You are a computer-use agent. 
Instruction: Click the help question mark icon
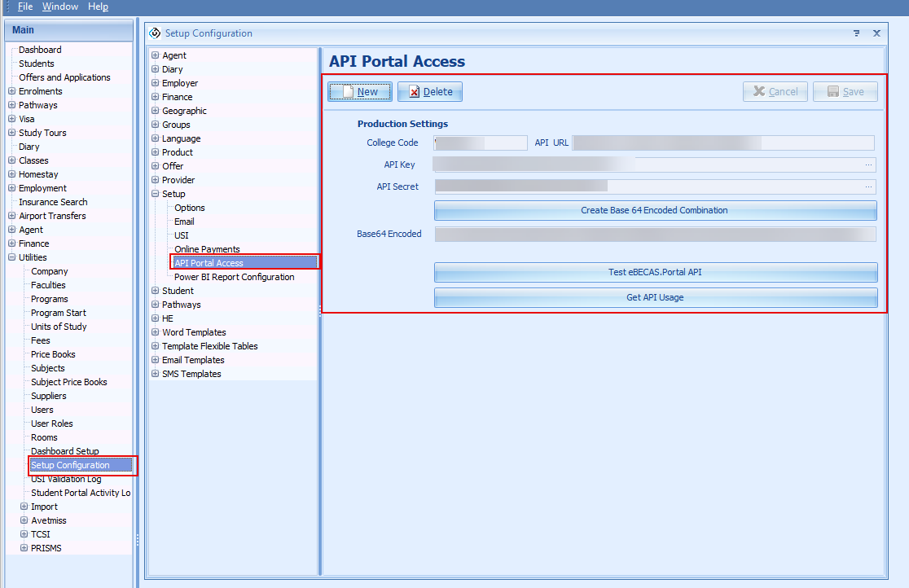point(856,33)
